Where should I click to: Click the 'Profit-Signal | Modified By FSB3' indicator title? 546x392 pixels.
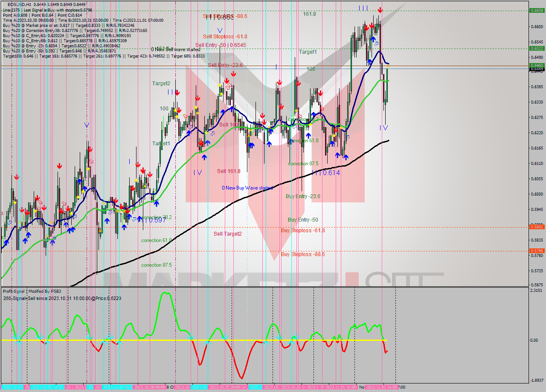32,291
